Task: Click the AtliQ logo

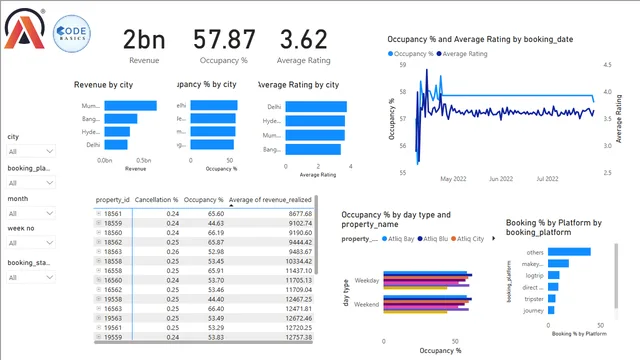Action: [x=24, y=29]
